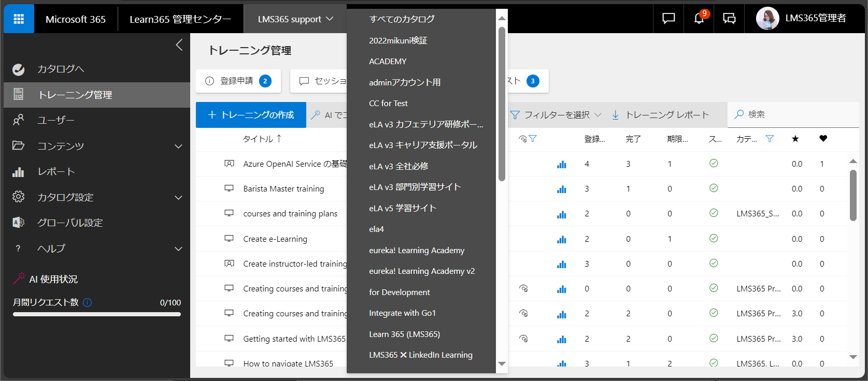The width and height of the screenshot is (868, 381).
Task: Open ユーザー users section
Action: pos(55,120)
